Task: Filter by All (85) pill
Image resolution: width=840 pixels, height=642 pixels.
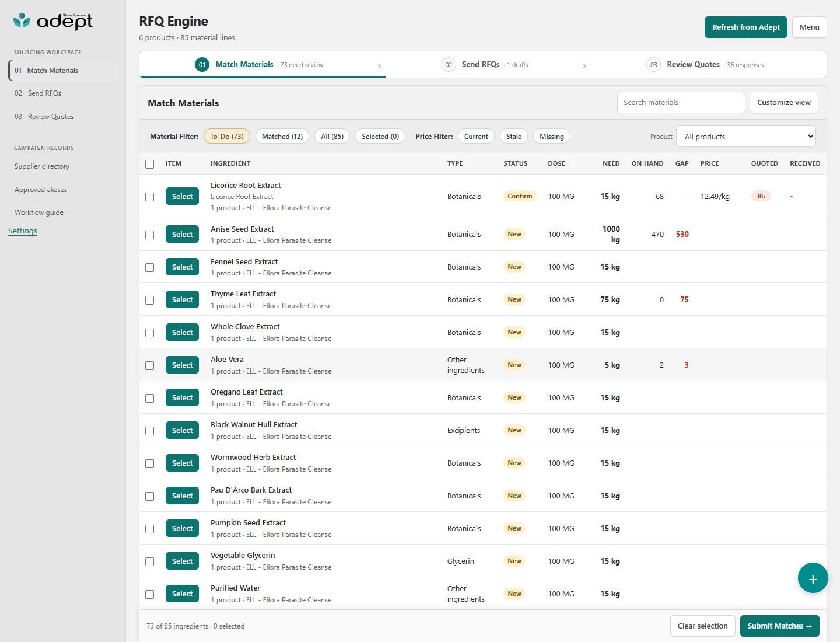Action: [332, 137]
